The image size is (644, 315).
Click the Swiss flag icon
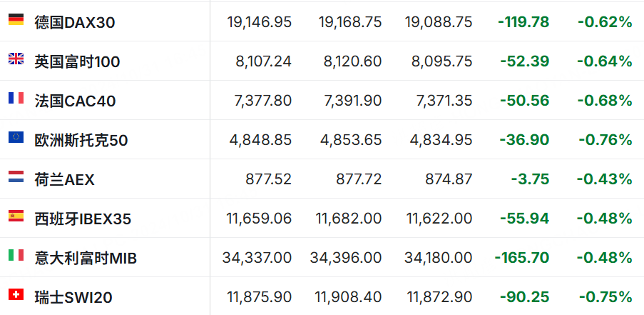click(16, 294)
